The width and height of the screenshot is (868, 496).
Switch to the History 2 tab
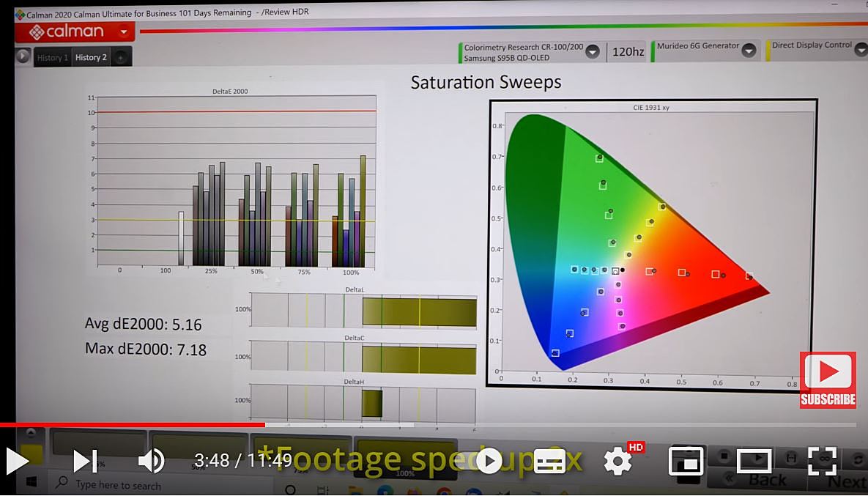point(91,58)
